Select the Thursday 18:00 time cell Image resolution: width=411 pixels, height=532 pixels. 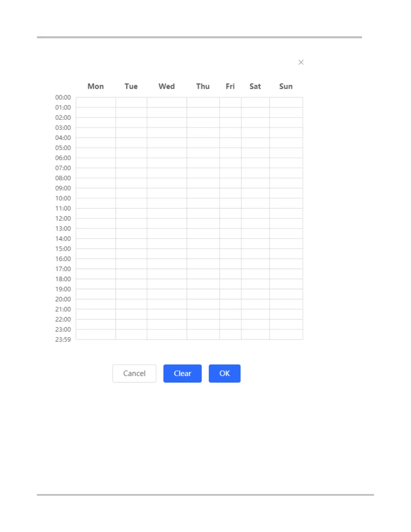pyautogui.click(x=203, y=284)
